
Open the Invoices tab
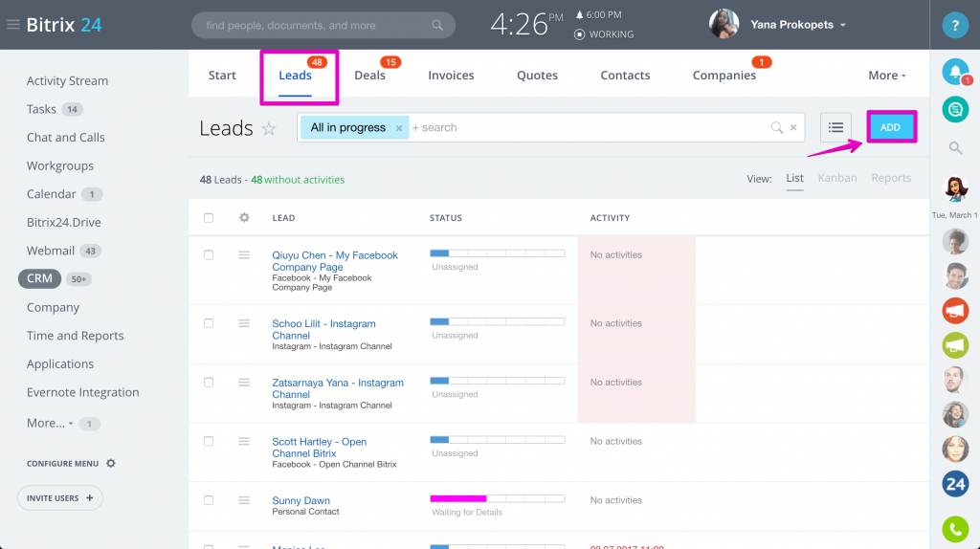click(451, 75)
